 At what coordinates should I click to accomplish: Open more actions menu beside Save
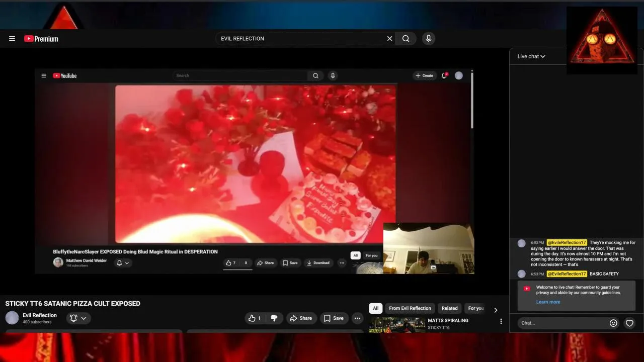click(x=357, y=318)
